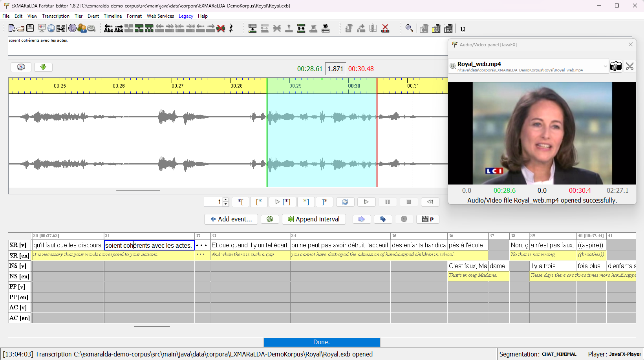The image size is (644, 360).
Task: Expand the Royal_web.mp4 media file dropdown
Action: [605, 66]
